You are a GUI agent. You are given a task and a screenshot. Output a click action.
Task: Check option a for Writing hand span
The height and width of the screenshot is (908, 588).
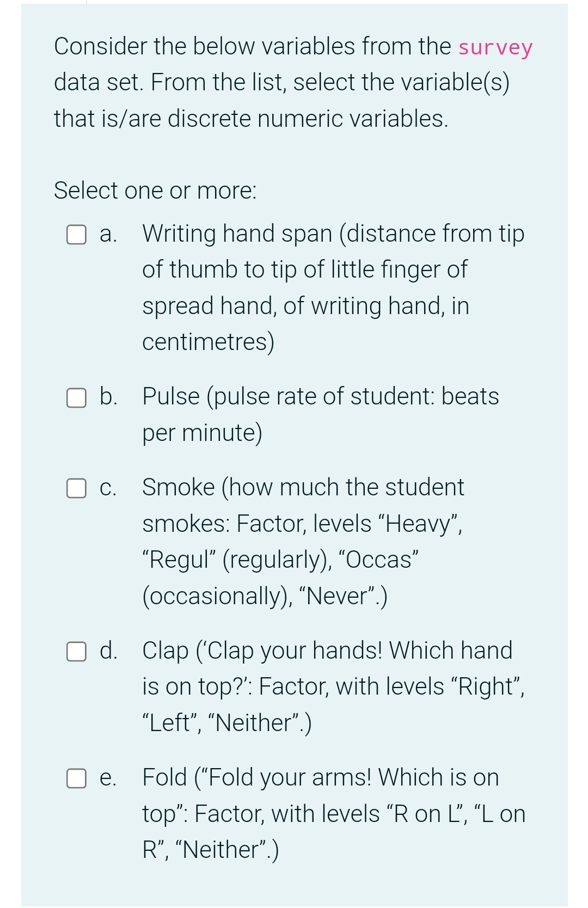(75, 235)
